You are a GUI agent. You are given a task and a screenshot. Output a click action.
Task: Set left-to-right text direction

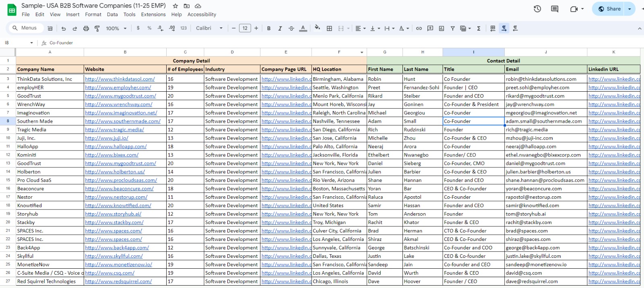tap(504, 28)
